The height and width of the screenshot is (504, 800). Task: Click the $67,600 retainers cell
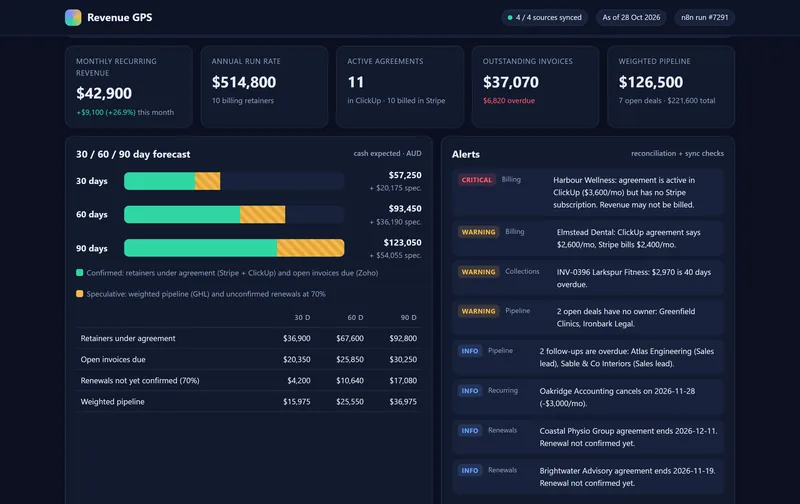click(350, 338)
